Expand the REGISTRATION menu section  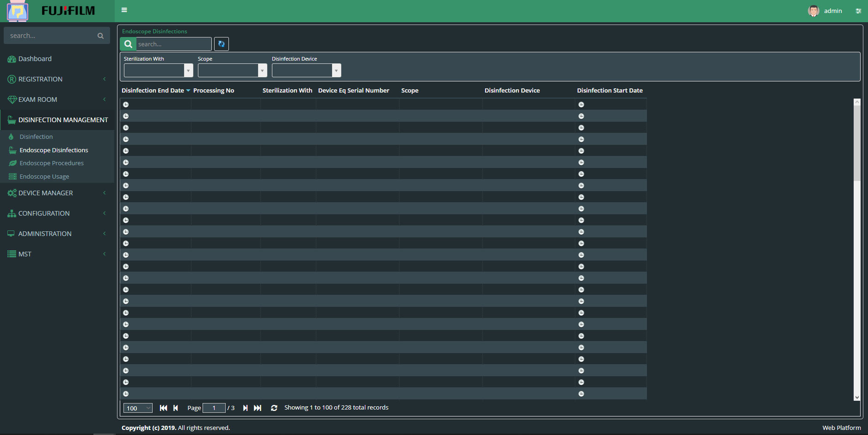pos(40,79)
